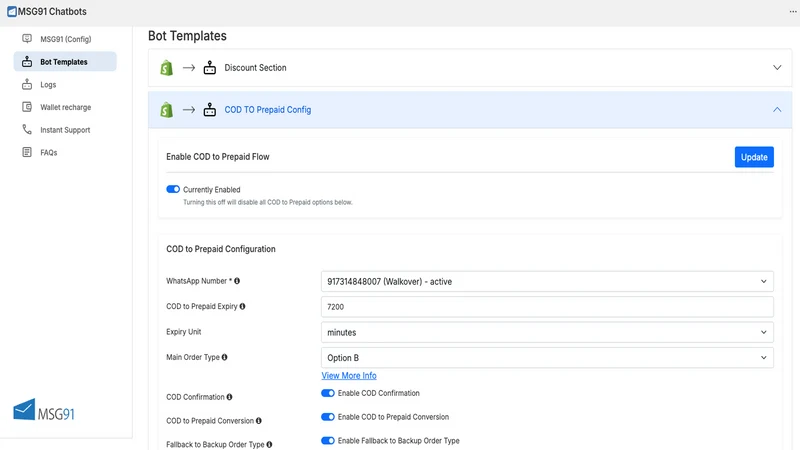Open the Expiry Unit minutes dropdown
Viewport: 800px width, 450px height.
pyautogui.click(x=547, y=332)
